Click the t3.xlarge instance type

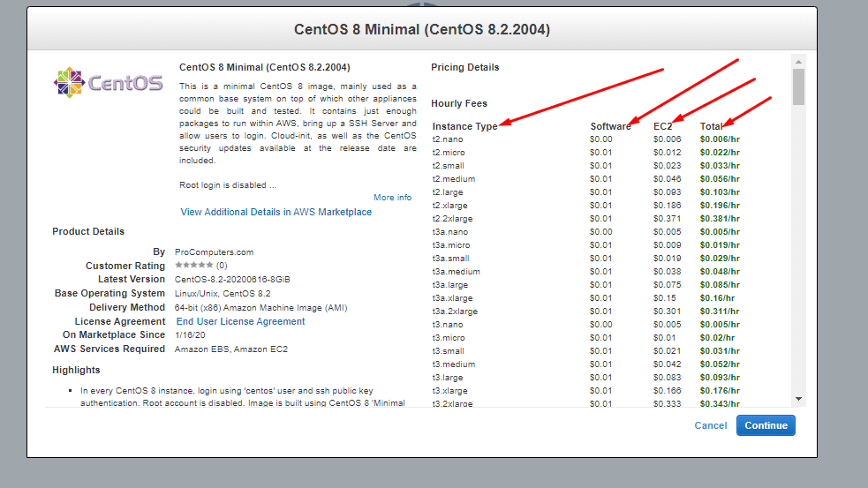(449, 391)
